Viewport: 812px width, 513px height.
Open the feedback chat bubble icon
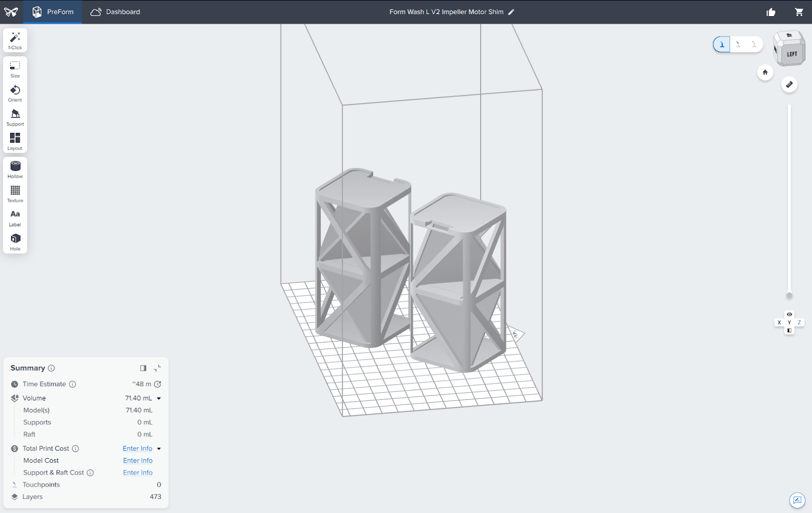[797, 500]
